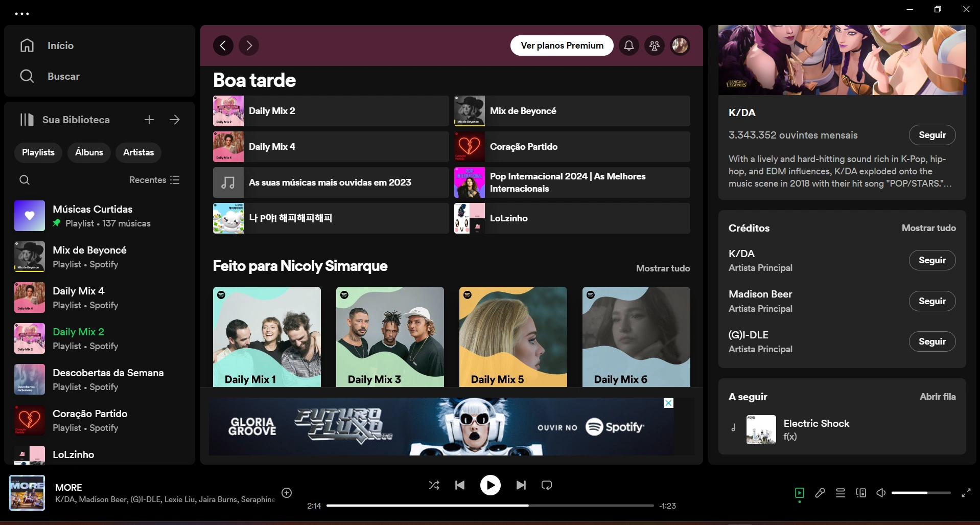Open the queue icon in player bar
The height and width of the screenshot is (525, 980).
(x=841, y=493)
